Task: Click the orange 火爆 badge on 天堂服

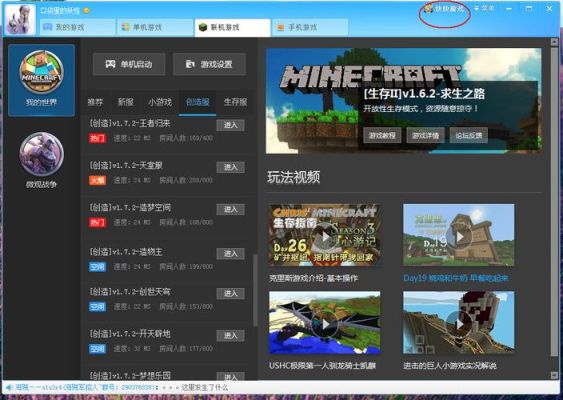Action: [x=97, y=180]
